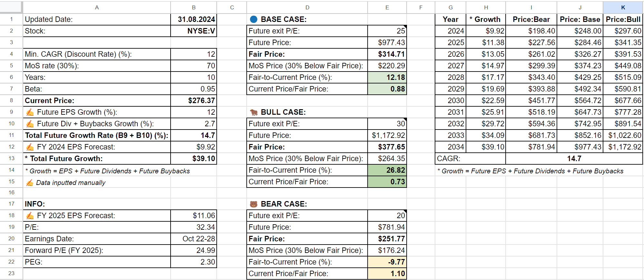Click the bear emoji beside BEAR CASE

click(x=254, y=204)
